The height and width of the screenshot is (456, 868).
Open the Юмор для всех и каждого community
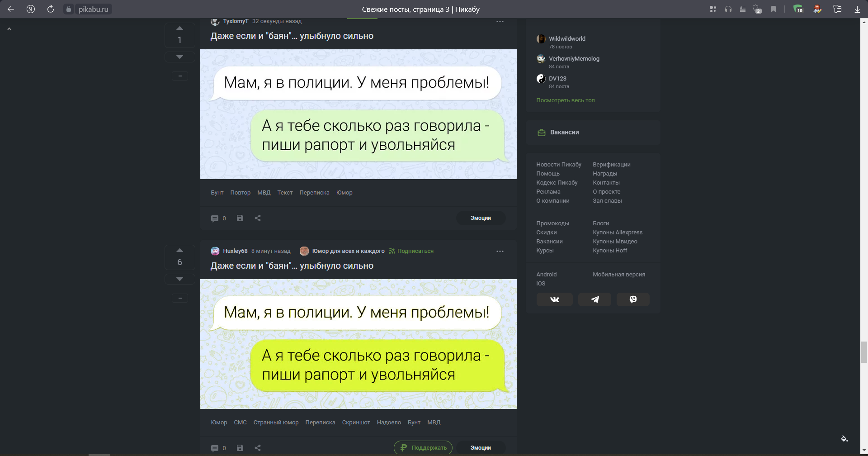(x=348, y=251)
